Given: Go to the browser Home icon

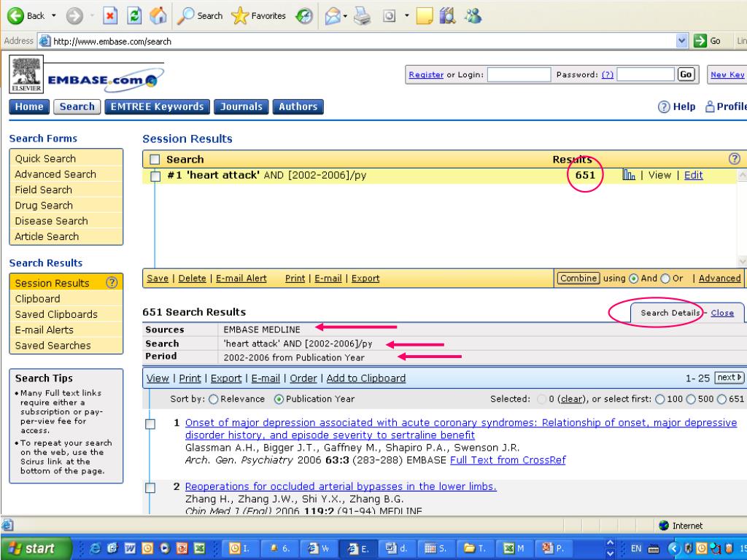Looking at the screenshot, I should (x=158, y=16).
